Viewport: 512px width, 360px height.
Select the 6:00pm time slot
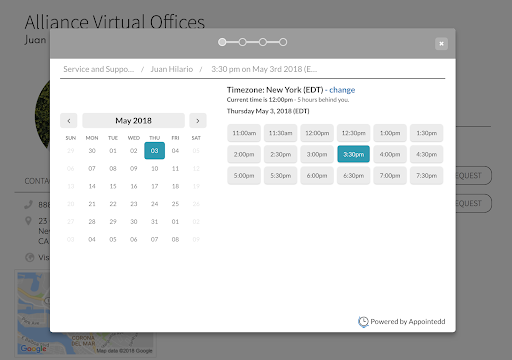(317, 176)
